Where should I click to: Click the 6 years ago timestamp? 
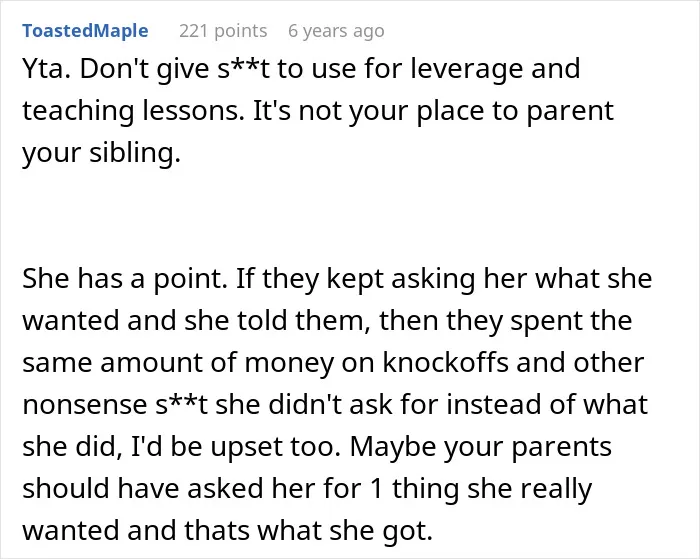(x=336, y=31)
